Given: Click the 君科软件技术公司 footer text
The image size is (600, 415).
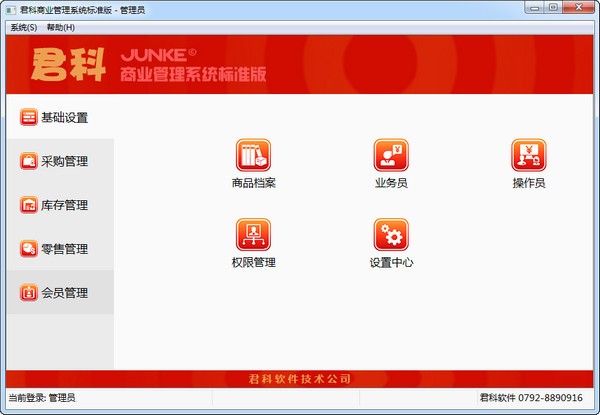Looking at the screenshot, I should 300,379.
